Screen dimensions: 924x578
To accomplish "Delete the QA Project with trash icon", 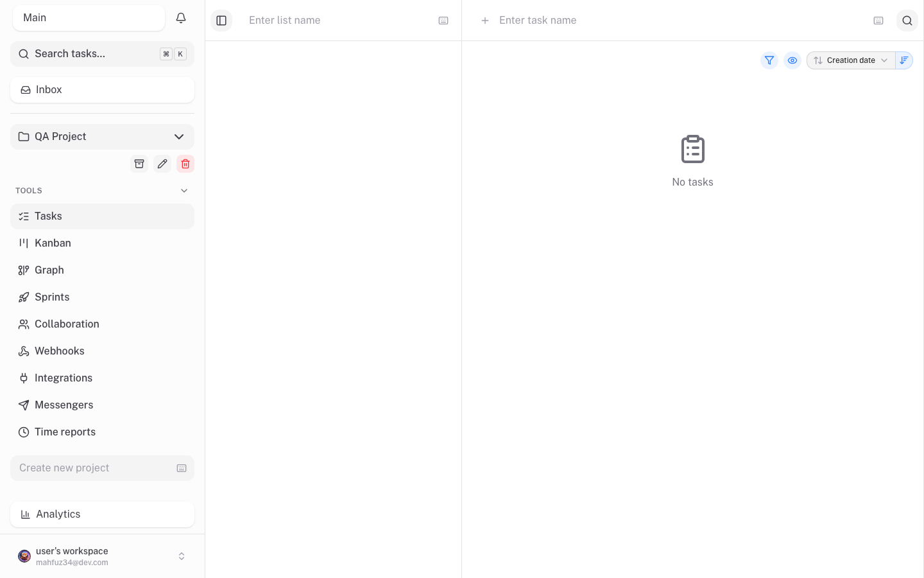I will (185, 164).
